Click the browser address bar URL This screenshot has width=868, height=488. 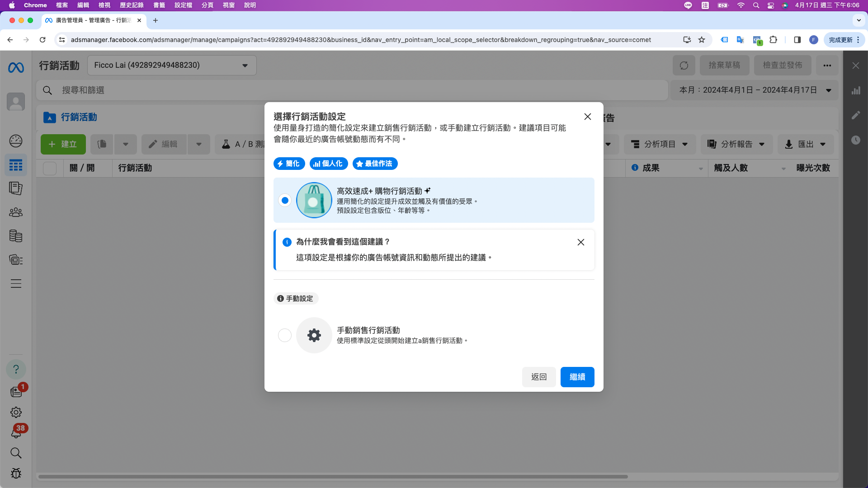(x=361, y=40)
